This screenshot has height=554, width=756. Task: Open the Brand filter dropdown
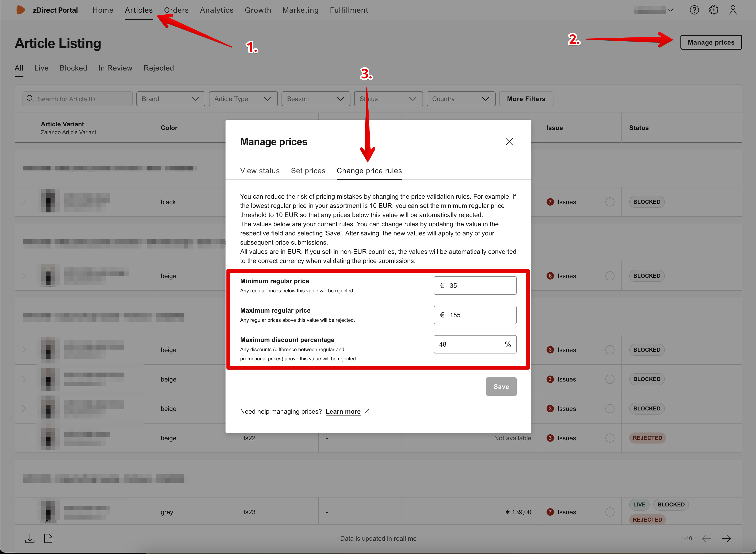pyautogui.click(x=171, y=99)
